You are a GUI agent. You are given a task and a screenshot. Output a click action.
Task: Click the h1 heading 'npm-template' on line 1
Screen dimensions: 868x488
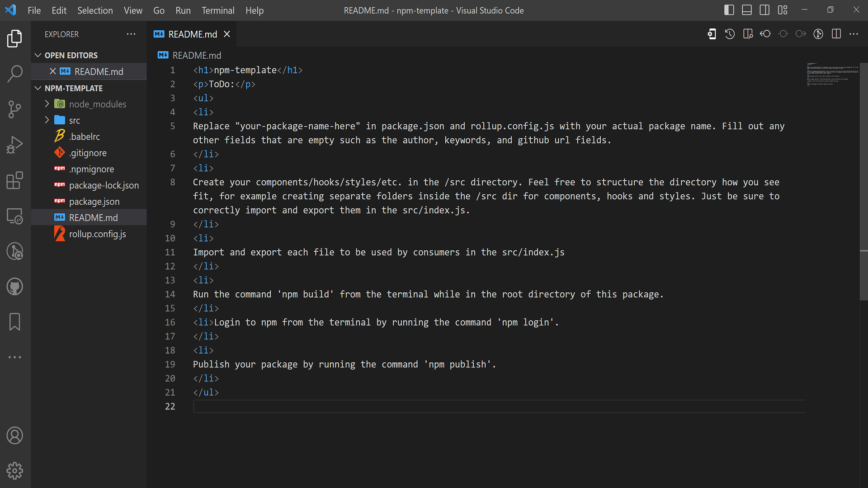(245, 70)
